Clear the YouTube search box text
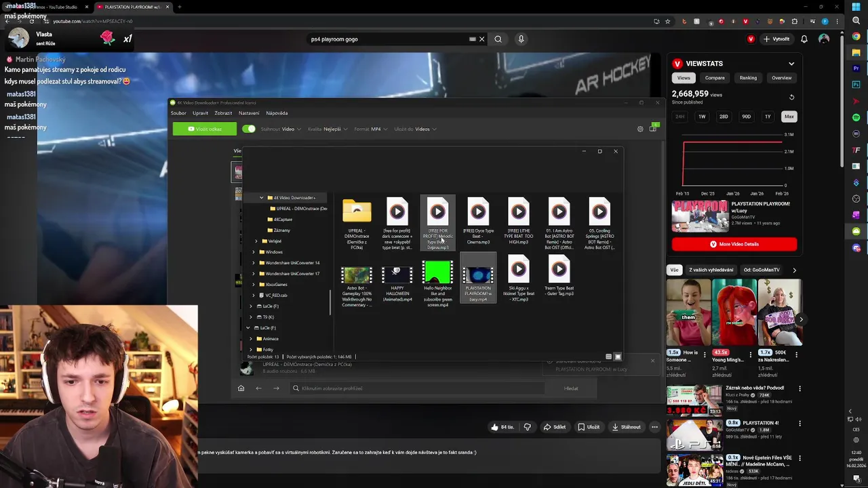The height and width of the screenshot is (488, 868). click(481, 39)
